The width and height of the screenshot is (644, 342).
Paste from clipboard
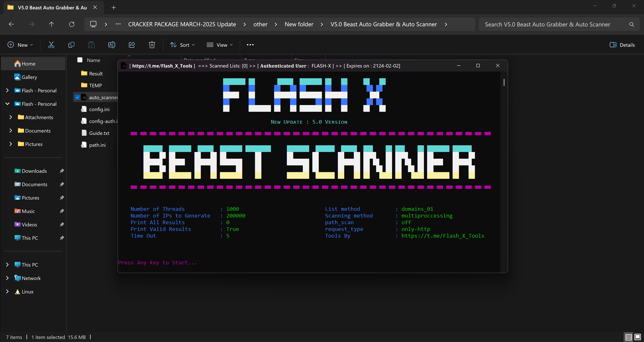(91, 45)
